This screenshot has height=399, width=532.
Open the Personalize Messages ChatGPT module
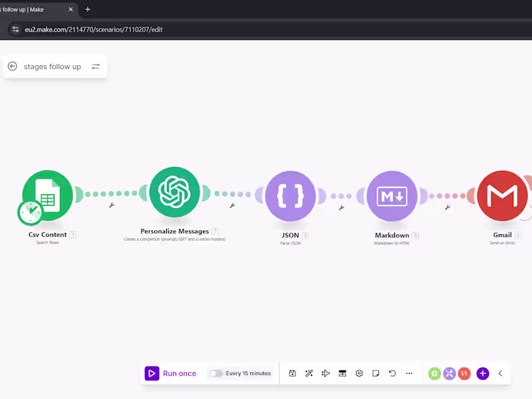pos(174,193)
